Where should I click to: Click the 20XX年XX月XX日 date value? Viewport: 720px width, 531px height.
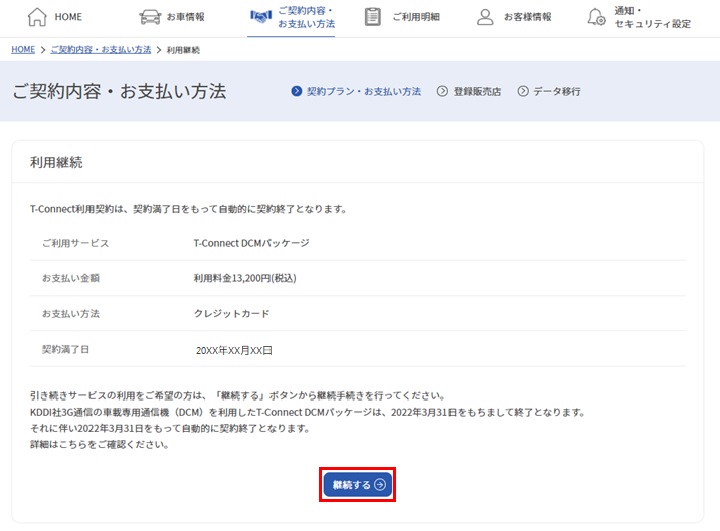(234, 350)
